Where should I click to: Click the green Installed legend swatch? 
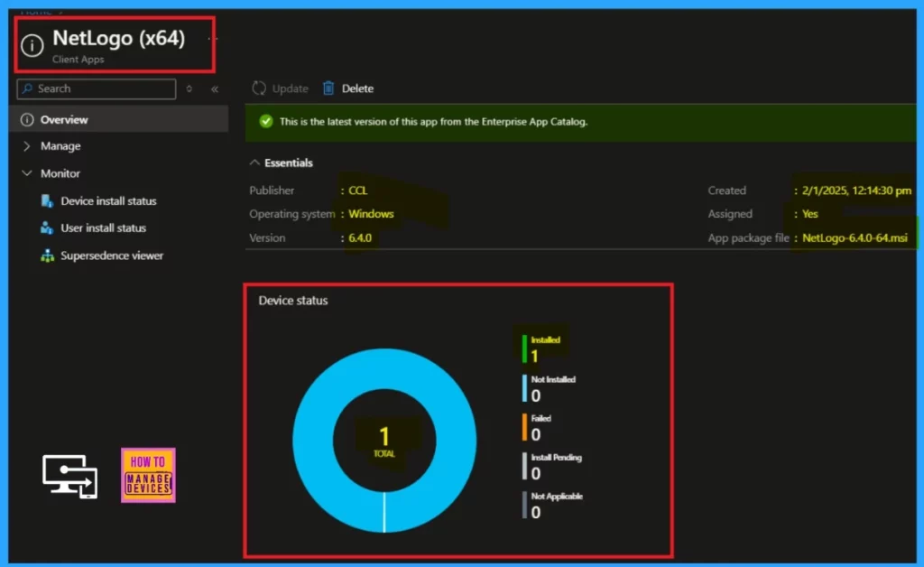click(x=524, y=349)
